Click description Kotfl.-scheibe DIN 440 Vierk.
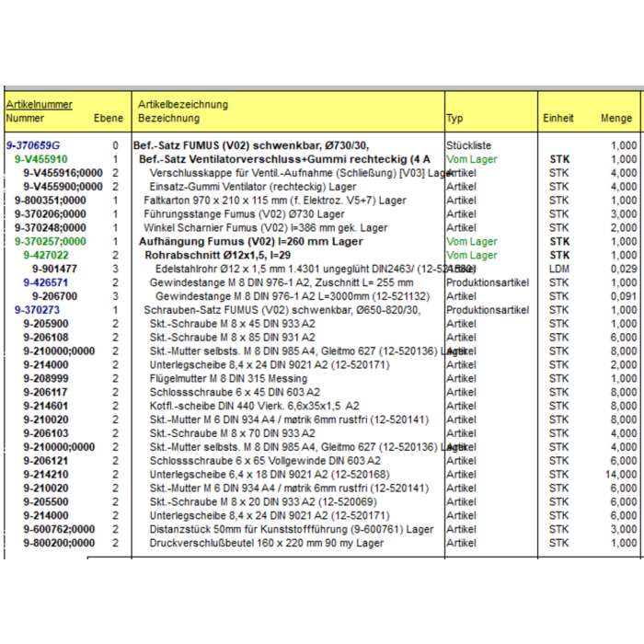Viewport: 644px width, 644px height. pos(254,407)
